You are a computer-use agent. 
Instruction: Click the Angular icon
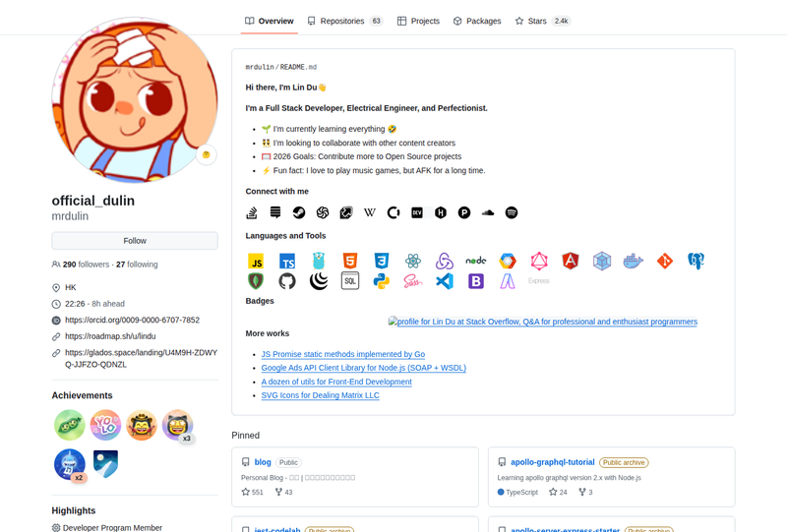pyautogui.click(x=571, y=261)
